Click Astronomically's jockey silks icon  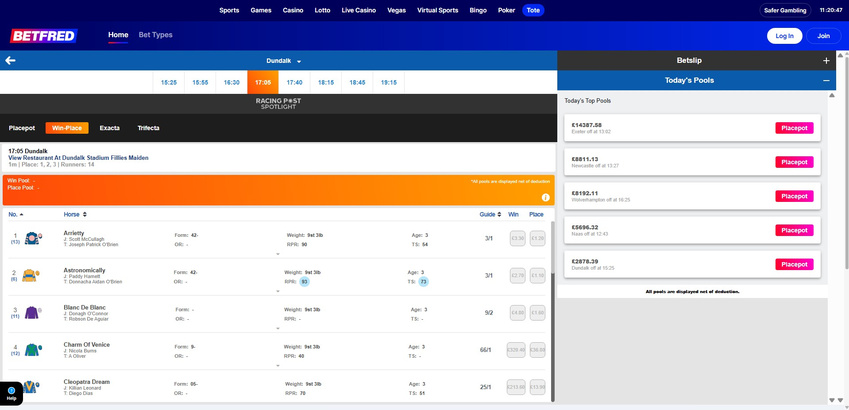30,275
